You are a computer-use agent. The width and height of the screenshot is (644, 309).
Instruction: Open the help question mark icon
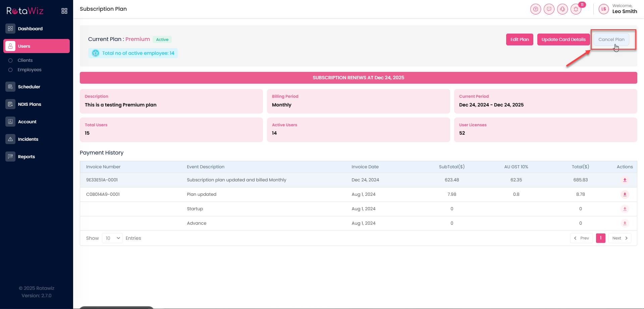click(x=535, y=9)
